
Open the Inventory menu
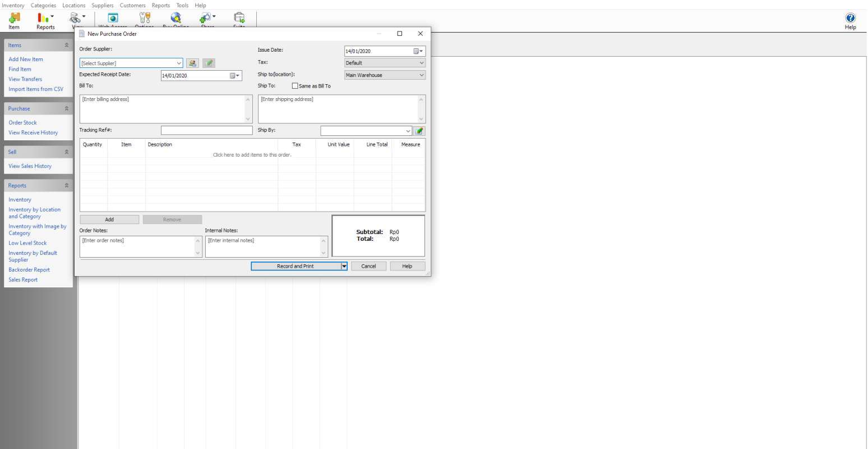[x=13, y=5]
